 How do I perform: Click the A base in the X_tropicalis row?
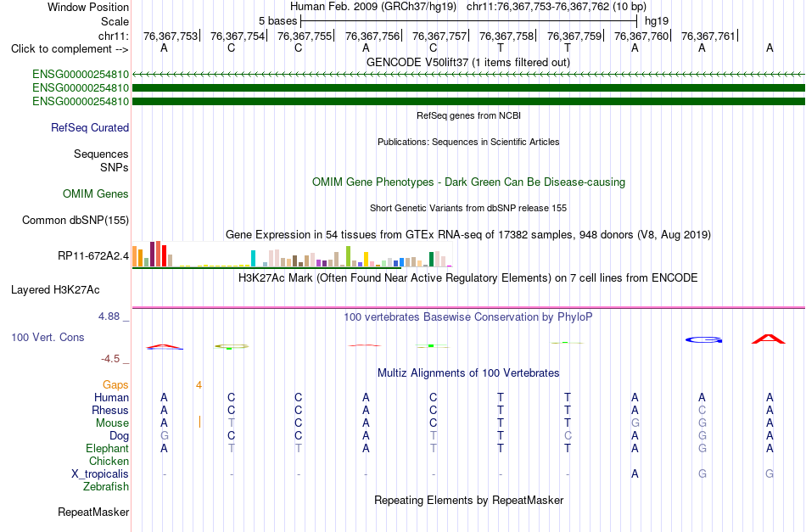(635, 474)
